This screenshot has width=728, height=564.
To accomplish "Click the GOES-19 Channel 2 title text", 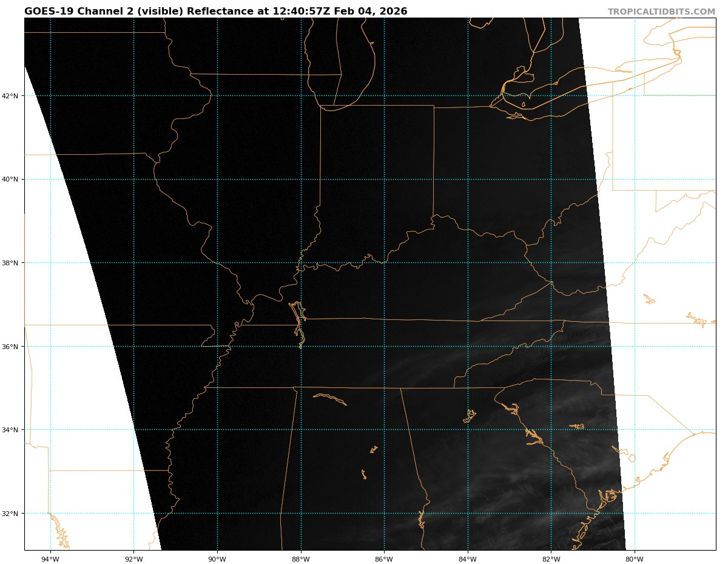I will click(x=215, y=12).
